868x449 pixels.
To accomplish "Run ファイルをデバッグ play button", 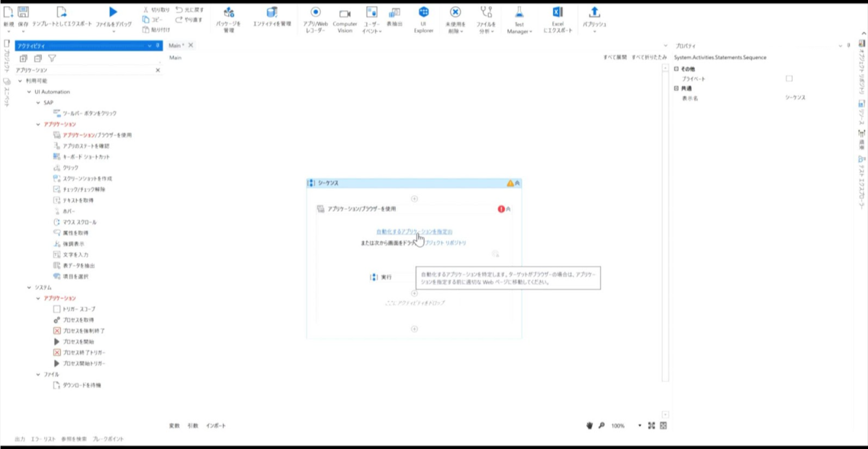I will [x=113, y=12].
